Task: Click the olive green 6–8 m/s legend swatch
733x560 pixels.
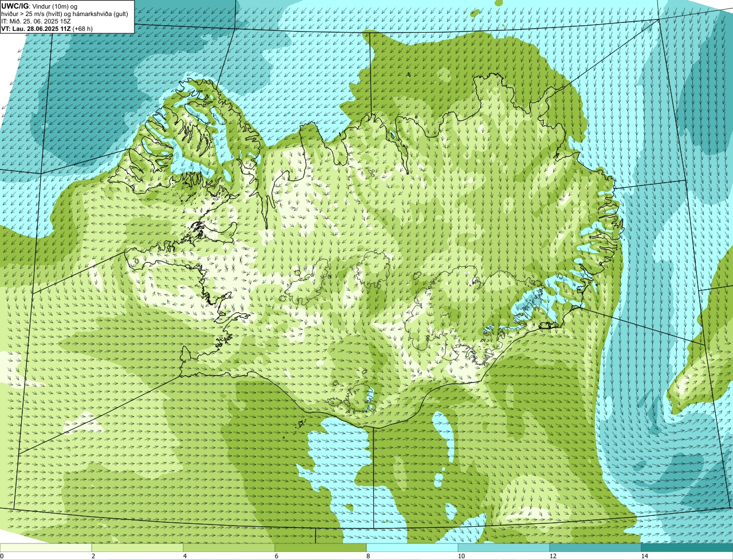Action: pos(321,548)
